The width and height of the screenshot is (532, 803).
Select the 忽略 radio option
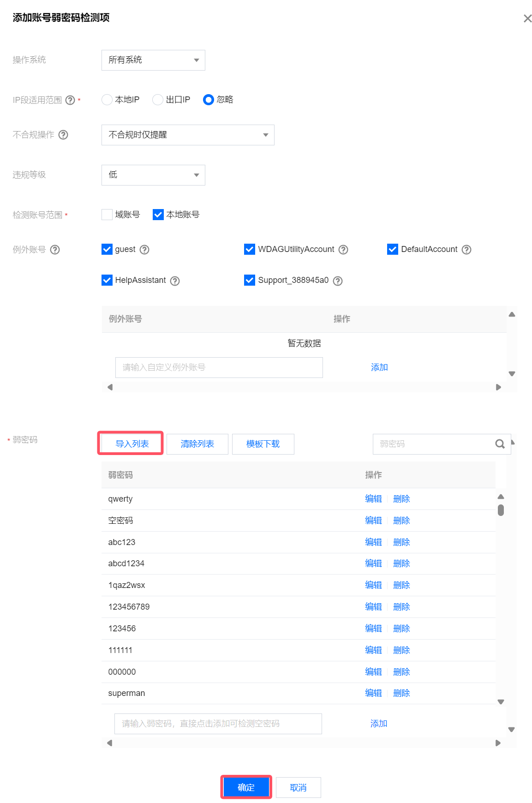[209, 100]
